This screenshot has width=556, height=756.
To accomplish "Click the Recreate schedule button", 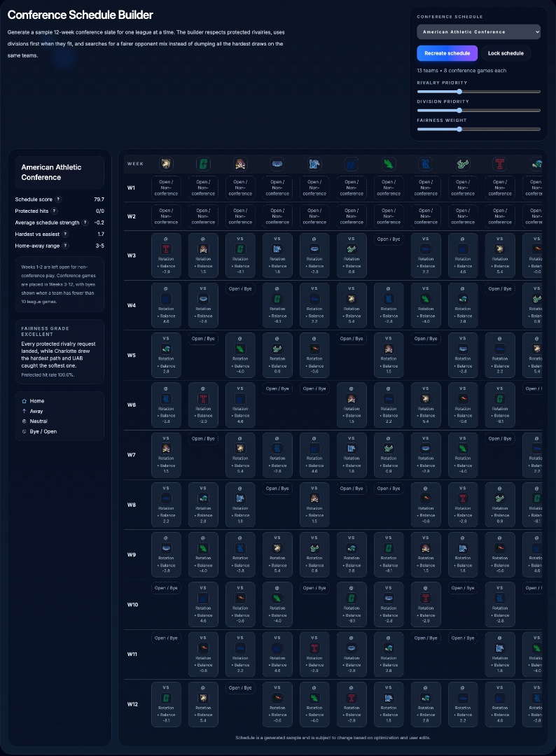I will click(447, 53).
